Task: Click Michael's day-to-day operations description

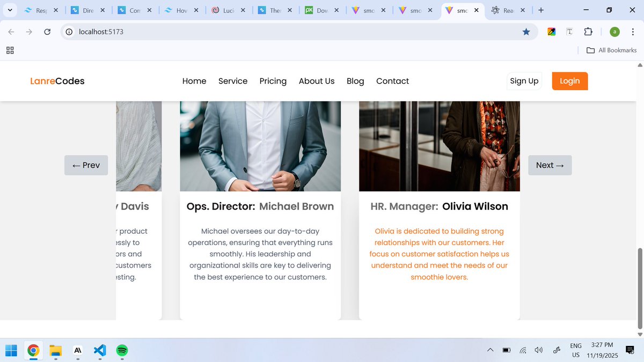Action: click(260, 254)
